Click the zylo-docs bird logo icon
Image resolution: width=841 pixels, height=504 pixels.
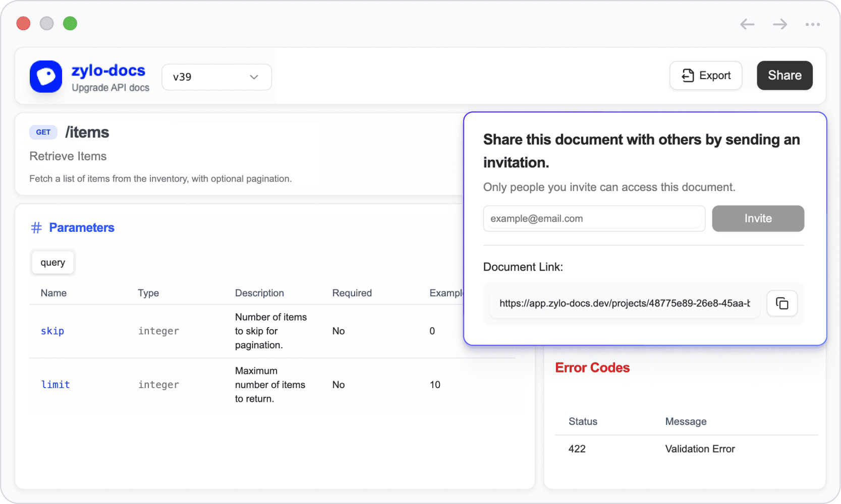46,77
